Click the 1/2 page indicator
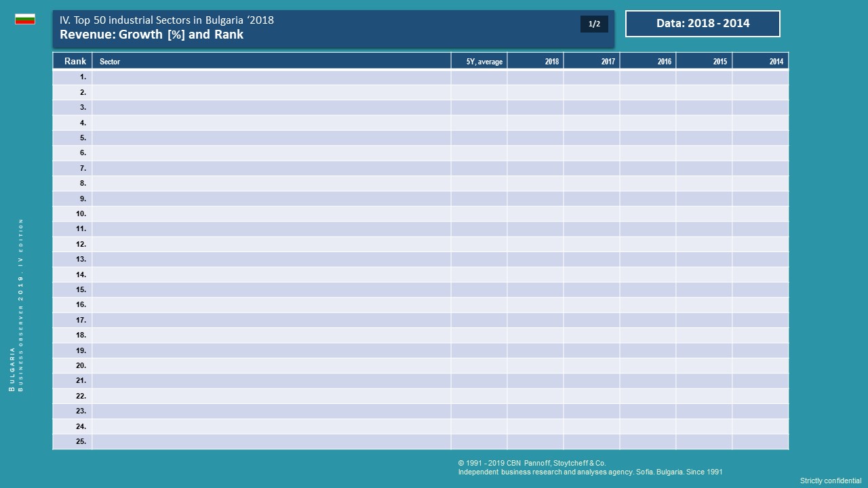The image size is (868, 488). 594,24
